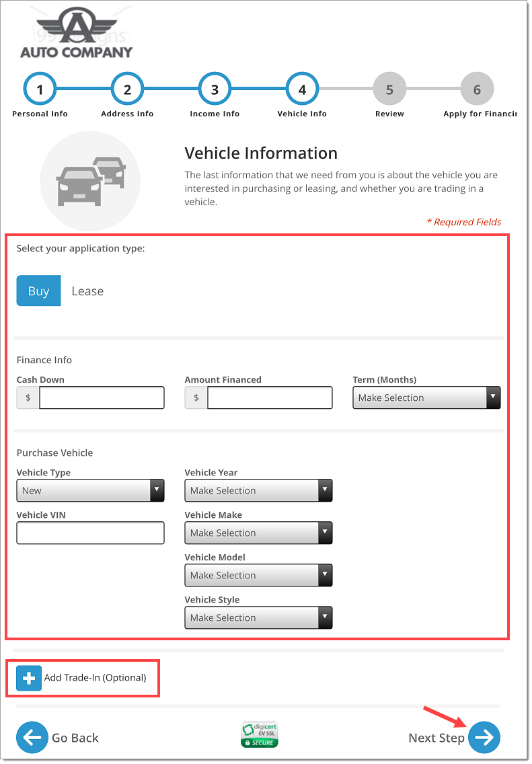This screenshot has height=764, width=532.
Task: Go to step 3 Income Info
Action: [215, 89]
